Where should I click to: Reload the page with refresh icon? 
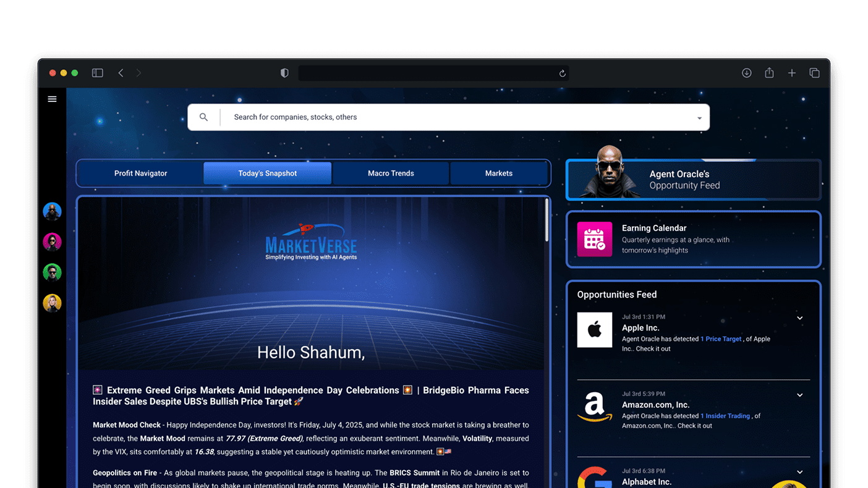pyautogui.click(x=562, y=73)
